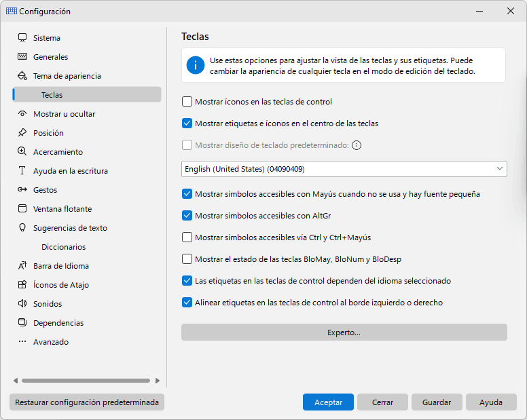The image size is (527, 420).
Task: Click the magnifier icon for Acercamiento
Action: coord(22,151)
